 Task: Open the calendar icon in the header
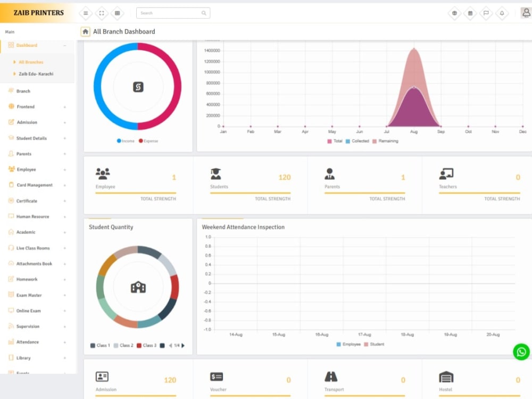[471, 13]
